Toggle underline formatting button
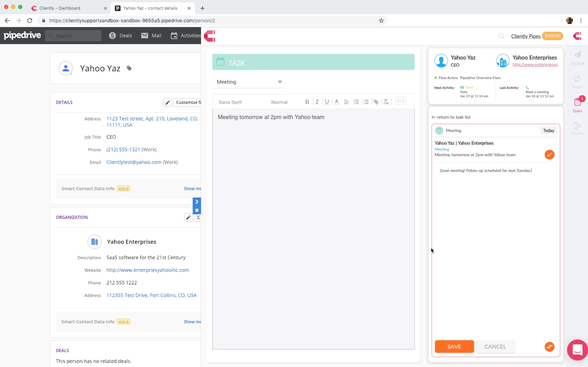588x367 pixels. (x=327, y=102)
